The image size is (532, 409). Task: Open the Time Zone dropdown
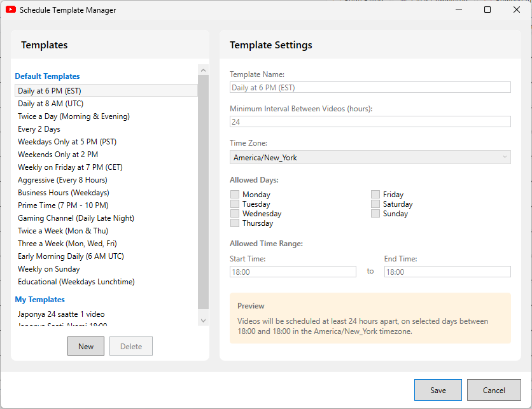pos(370,157)
